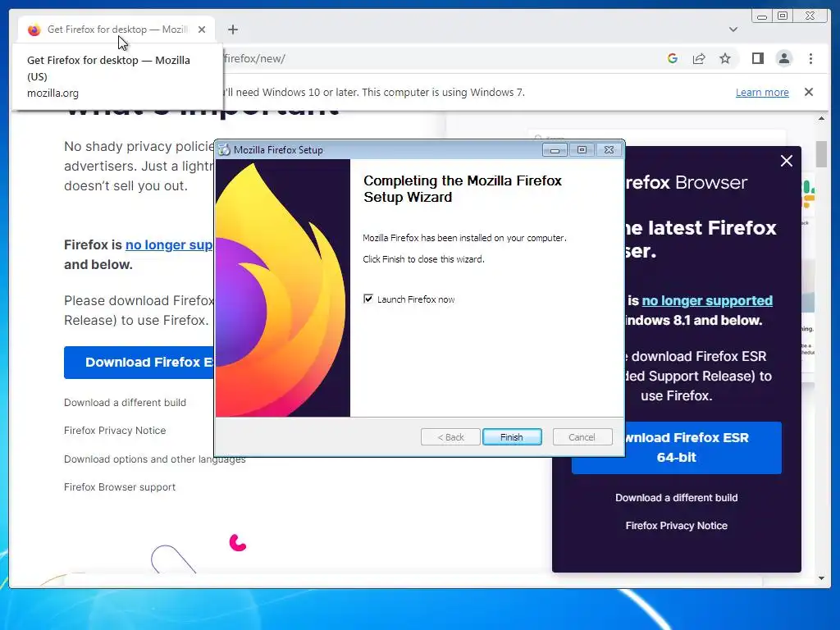Open a new Chrome tab with plus icon
This screenshot has height=630, width=840.
pyautogui.click(x=232, y=30)
